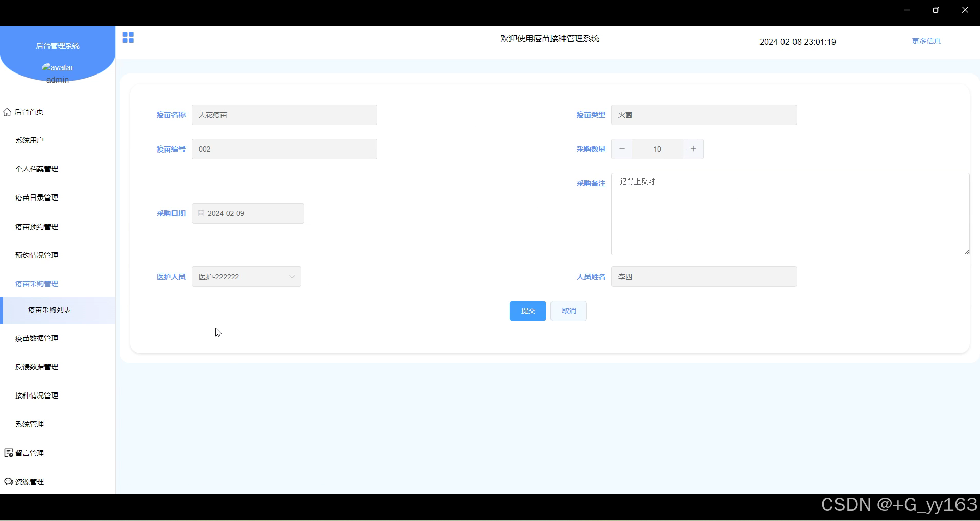Focus the 疫苗名称 input field

[x=284, y=115]
